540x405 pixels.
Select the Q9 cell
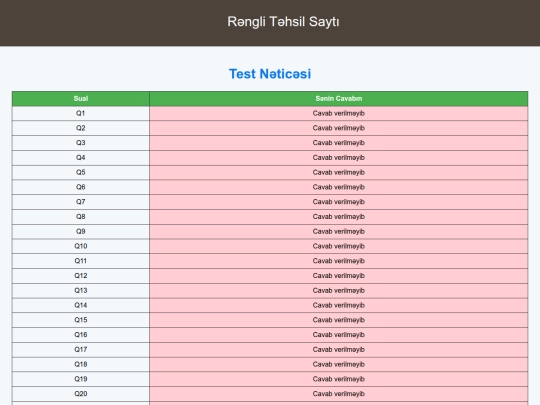(81, 231)
